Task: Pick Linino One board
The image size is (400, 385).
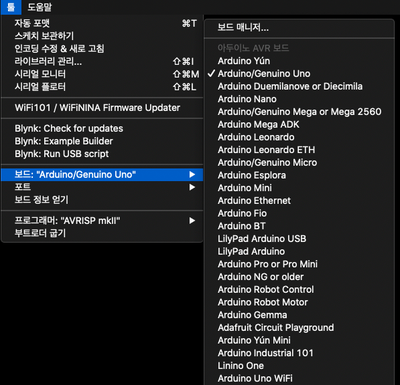Action: (x=299, y=365)
